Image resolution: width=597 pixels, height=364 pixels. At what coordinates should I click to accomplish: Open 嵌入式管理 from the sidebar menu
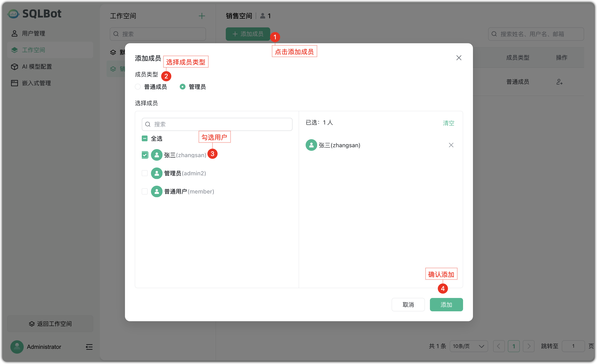[x=36, y=83]
